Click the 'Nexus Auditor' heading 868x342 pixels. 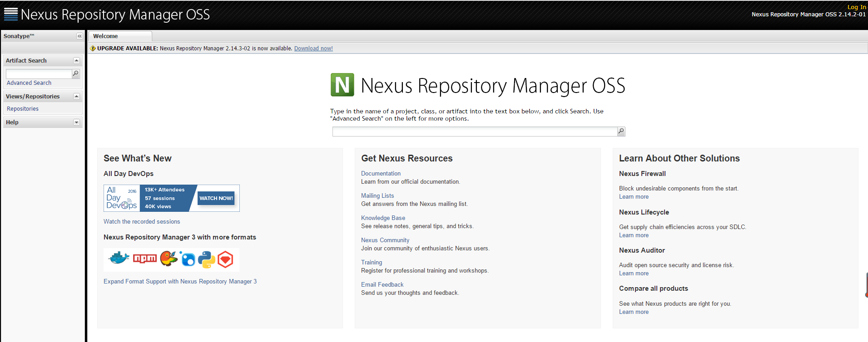(642, 250)
